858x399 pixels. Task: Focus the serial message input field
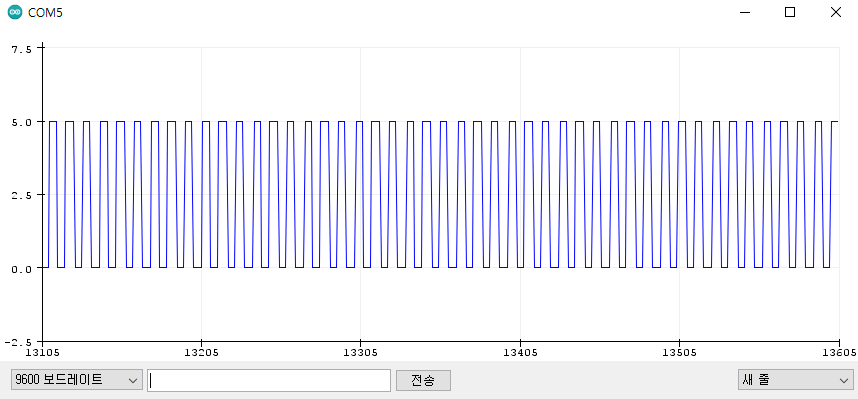pos(269,380)
